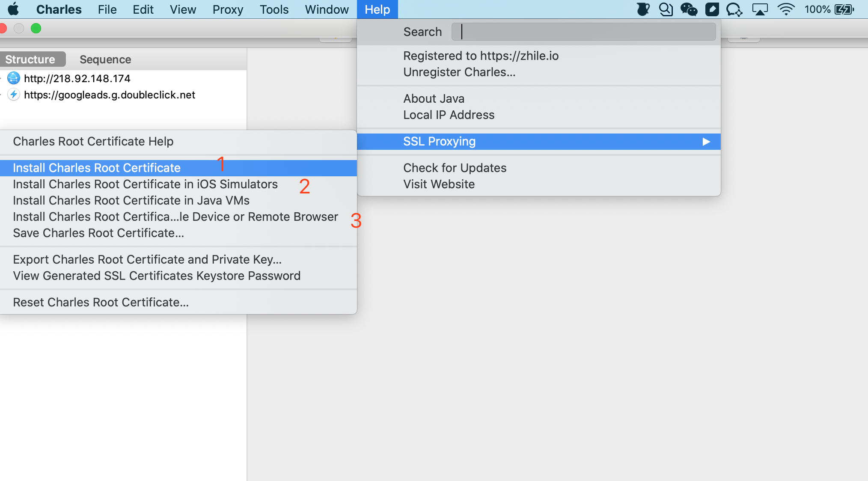Viewport: 868px width, 481px height.
Task: Choose Install Charles Root Certificate in iOS Simulators
Action: 146,184
